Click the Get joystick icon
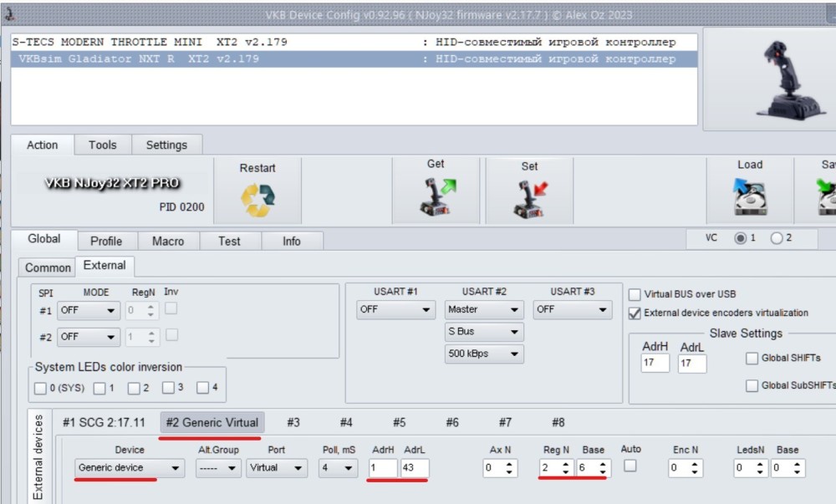The width and height of the screenshot is (836, 504). pyautogui.click(x=436, y=196)
